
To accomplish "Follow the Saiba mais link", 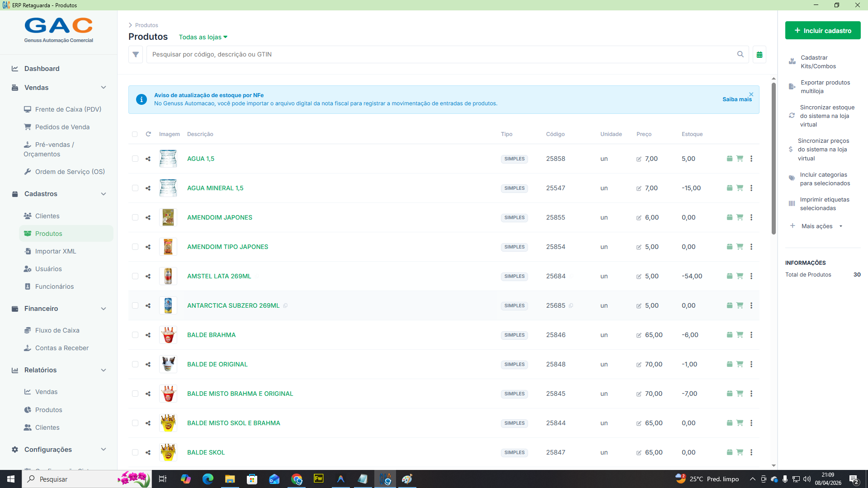I will tap(737, 99).
